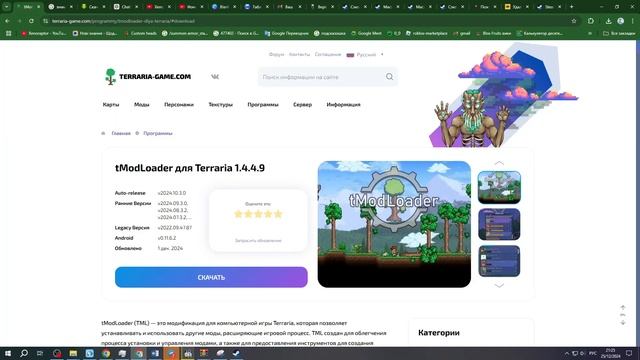Rate with the third star
This screenshot has width=640, height=360.
[x=258, y=214]
